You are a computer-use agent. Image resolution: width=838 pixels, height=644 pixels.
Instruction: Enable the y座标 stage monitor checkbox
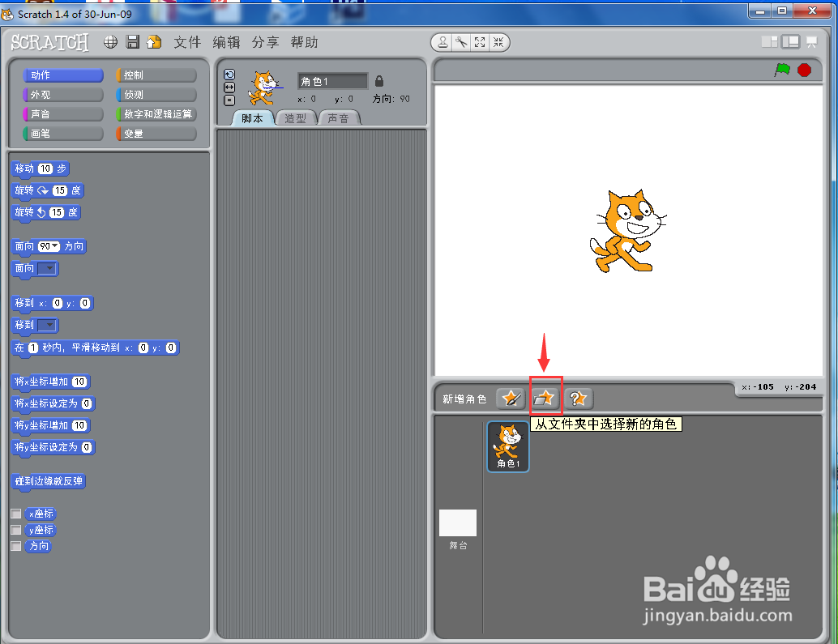click(16, 530)
